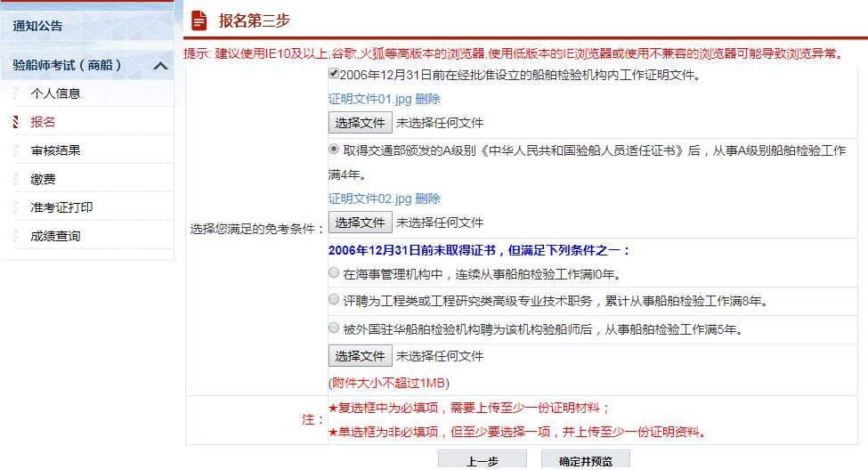This screenshot has width=868, height=470.
Task: Go to 审核结果 page
Action: (x=55, y=150)
